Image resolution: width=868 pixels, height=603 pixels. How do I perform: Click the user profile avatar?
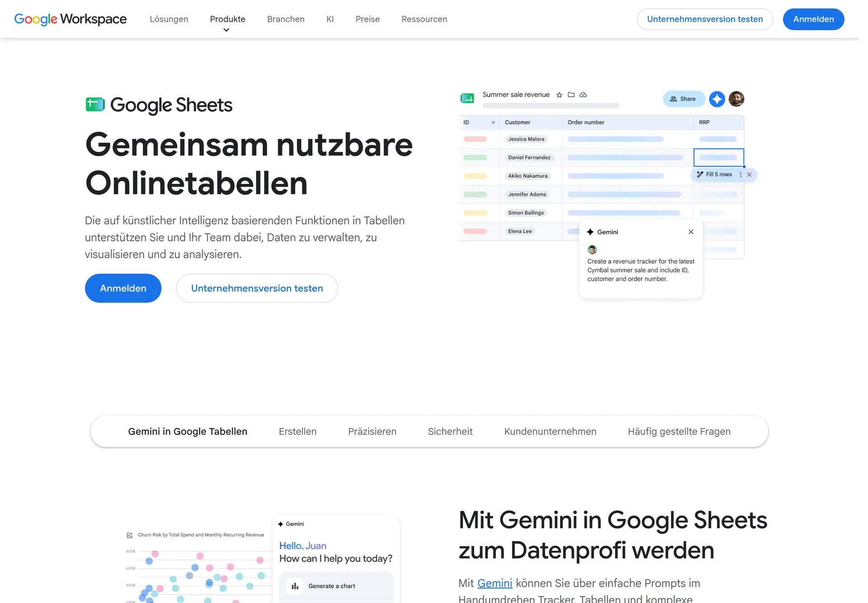click(x=736, y=99)
